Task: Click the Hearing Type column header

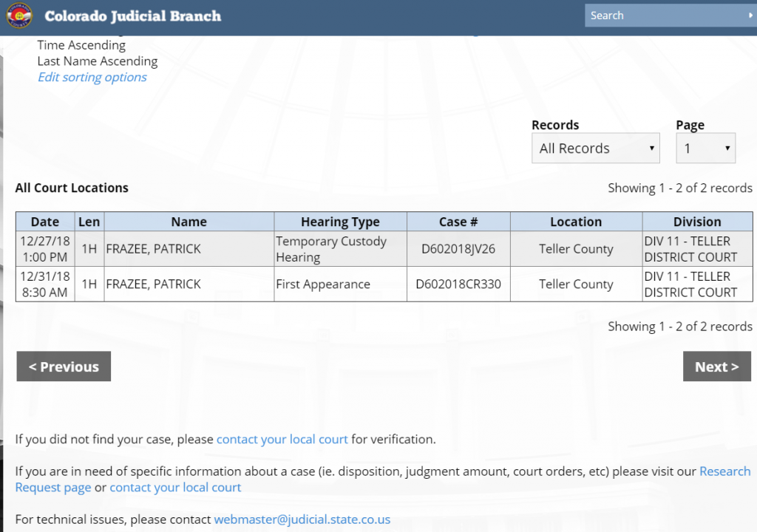Action: [x=340, y=222]
